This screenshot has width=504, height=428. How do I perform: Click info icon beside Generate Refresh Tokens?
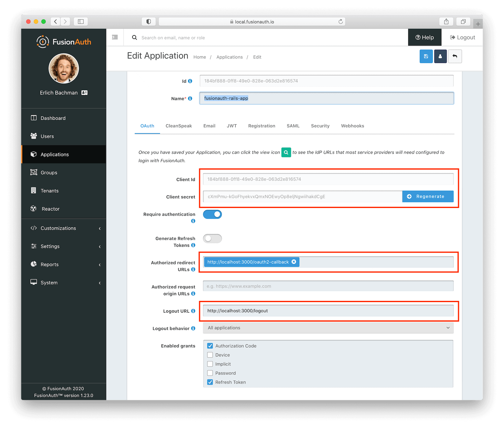pos(193,245)
